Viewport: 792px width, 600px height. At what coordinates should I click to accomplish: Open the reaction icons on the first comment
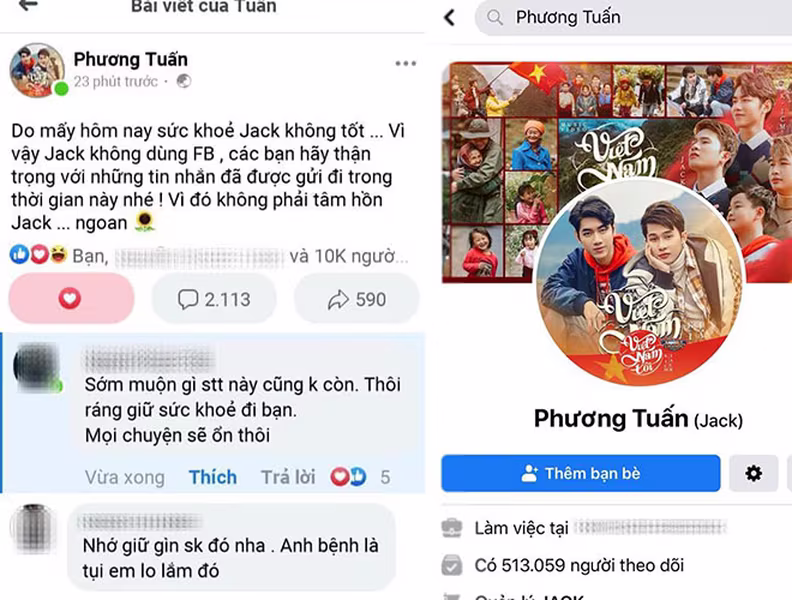[348, 477]
